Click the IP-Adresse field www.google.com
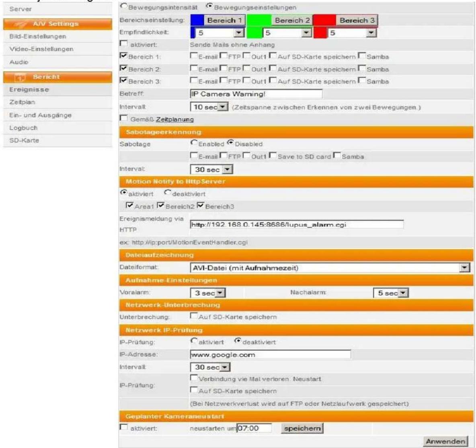Image resolution: width=476 pixels, height=448 pixels. pos(271,354)
